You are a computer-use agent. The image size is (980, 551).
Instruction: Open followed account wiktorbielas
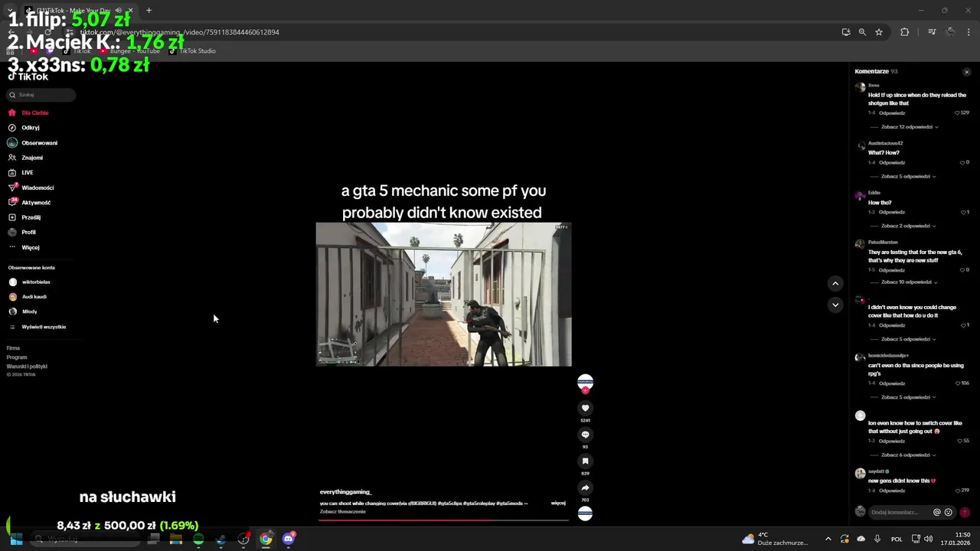point(35,282)
